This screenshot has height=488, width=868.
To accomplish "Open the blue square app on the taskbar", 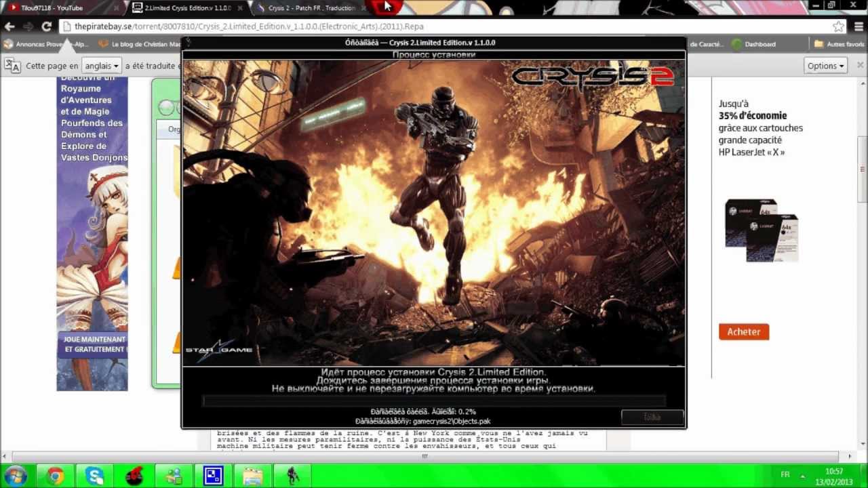I will click(x=214, y=476).
